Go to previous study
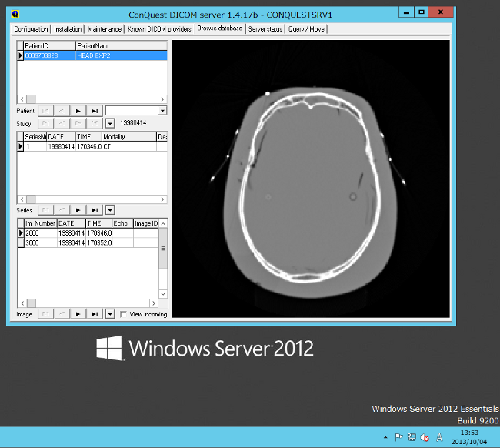This screenshot has height=448, width=500. [x=62, y=123]
